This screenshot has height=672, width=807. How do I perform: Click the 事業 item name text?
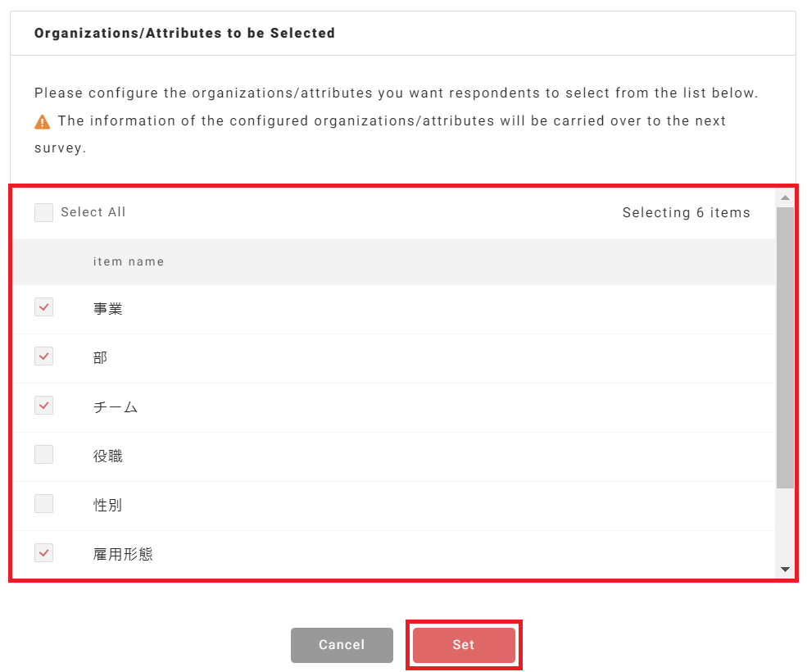[108, 309]
